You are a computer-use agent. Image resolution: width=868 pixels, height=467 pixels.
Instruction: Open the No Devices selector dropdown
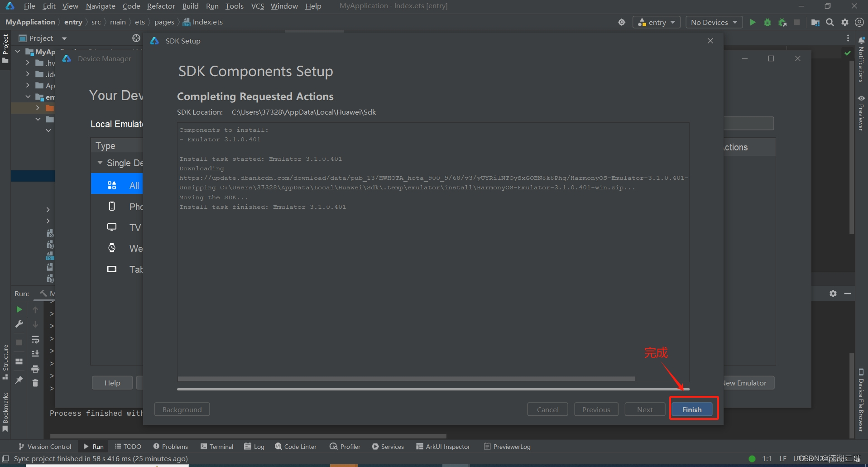[714, 22]
